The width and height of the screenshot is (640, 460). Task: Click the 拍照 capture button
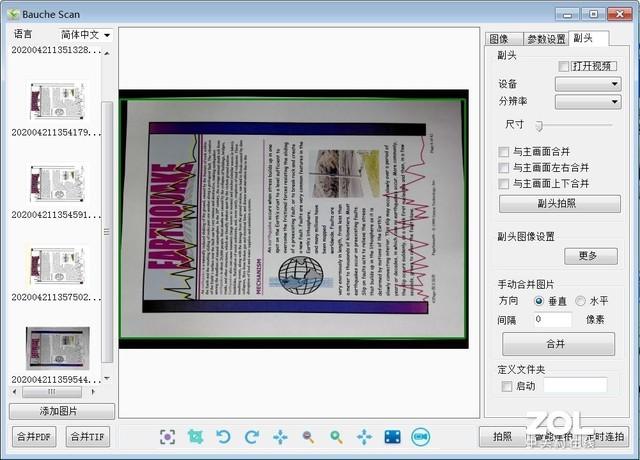tap(502, 436)
